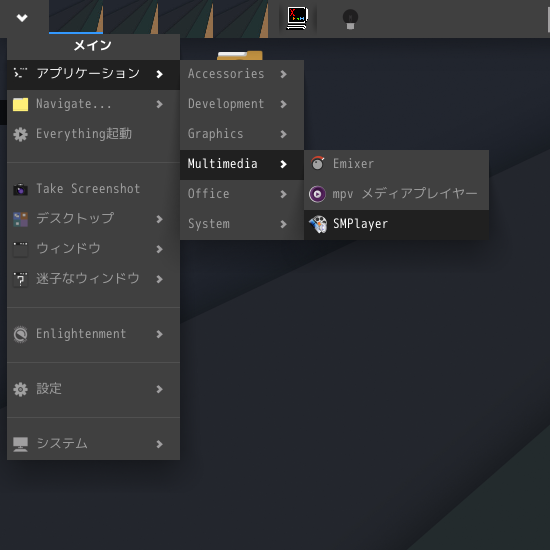Open the 設定 settings menu
Screen dimensions: 550x550
pyautogui.click(x=93, y=389)
